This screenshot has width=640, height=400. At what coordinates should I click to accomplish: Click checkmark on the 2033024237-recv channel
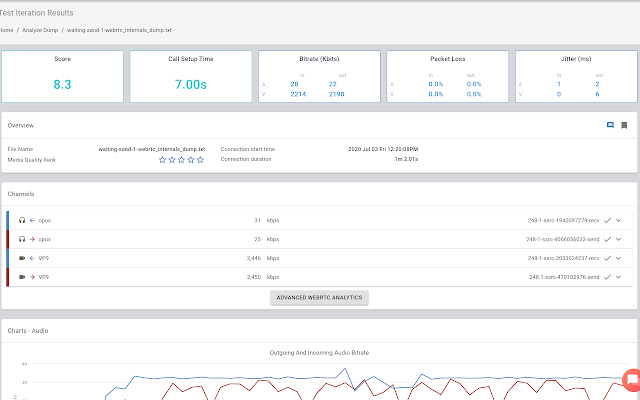[607, 258]
